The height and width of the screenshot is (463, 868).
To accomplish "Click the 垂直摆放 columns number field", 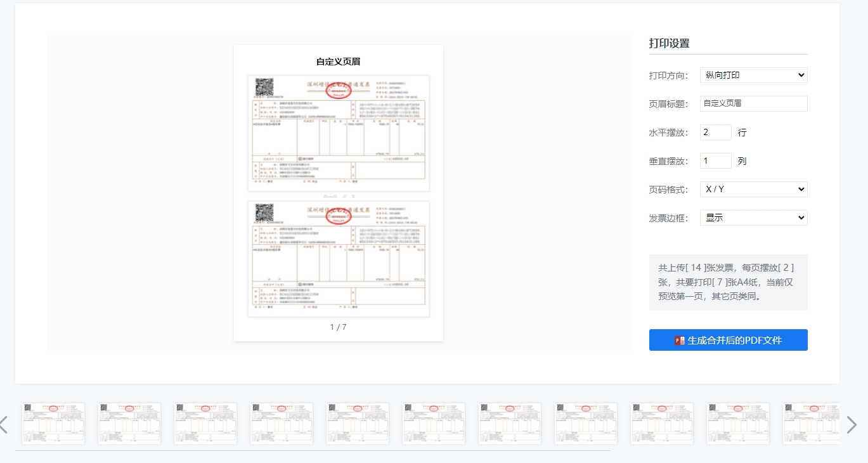I will pyautogui.click(x=715, y=160).
